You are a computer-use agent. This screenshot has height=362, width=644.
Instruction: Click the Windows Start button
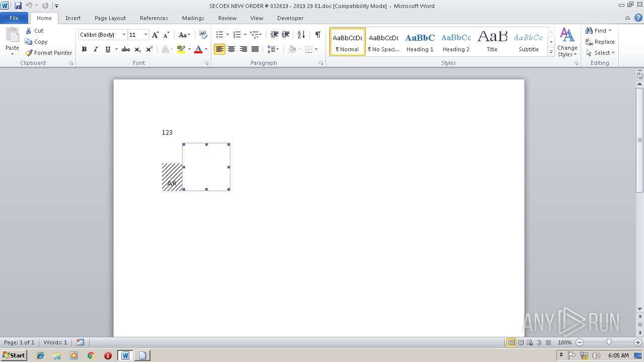click(x=14, y=355)
